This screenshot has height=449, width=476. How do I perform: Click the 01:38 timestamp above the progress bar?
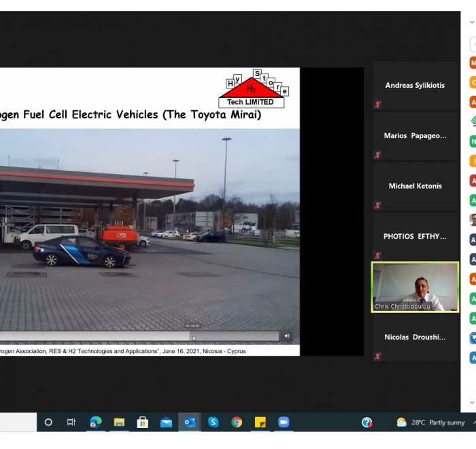coord(192,326)
